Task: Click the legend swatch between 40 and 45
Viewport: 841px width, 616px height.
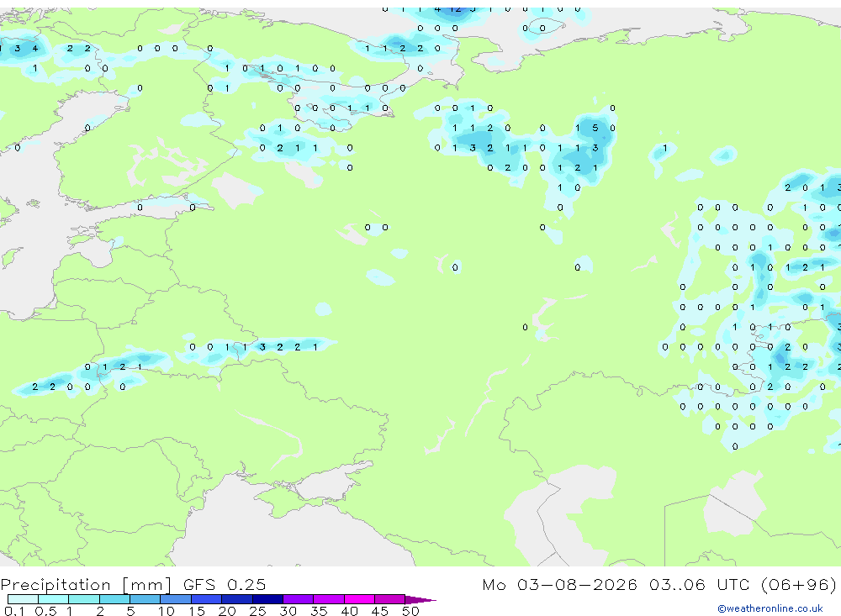Action: click(x=359, y=599)
